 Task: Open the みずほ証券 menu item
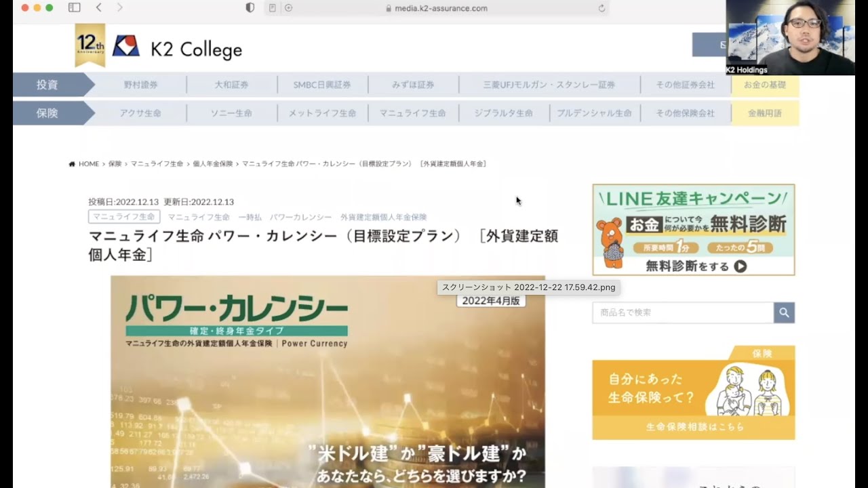click(413, 85)
